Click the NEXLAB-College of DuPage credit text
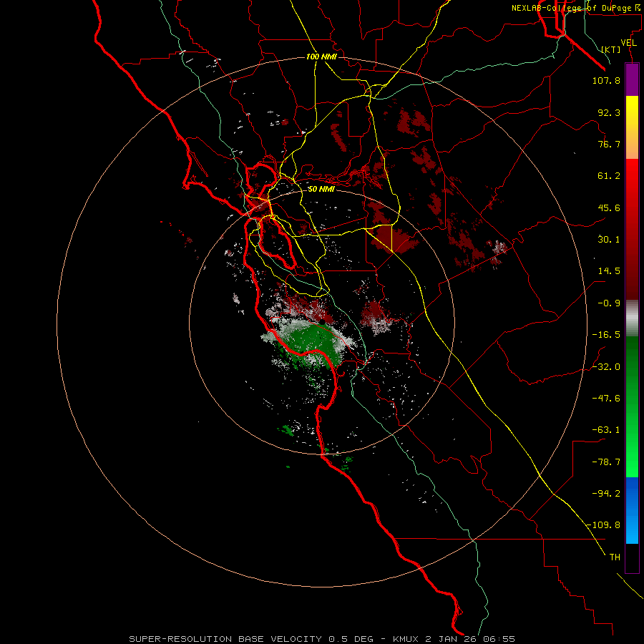This screenshot has height=644, width=644. [577, 8]
